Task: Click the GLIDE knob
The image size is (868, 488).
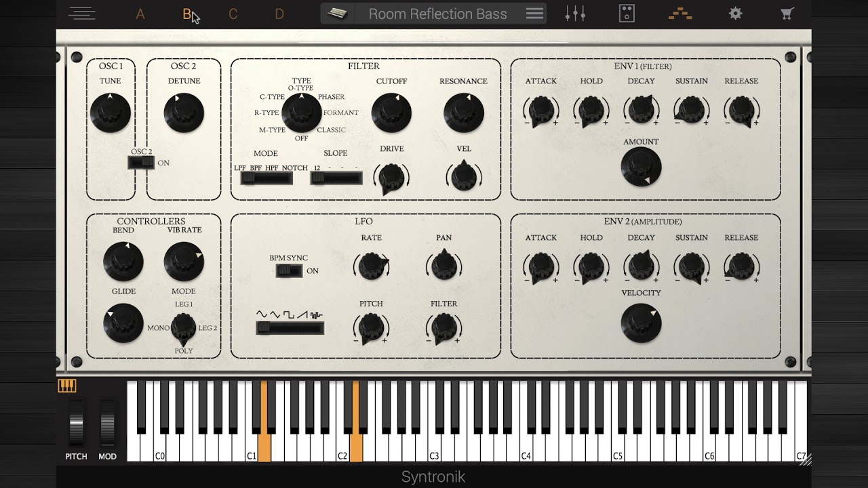Action: (x=123, y=323)
